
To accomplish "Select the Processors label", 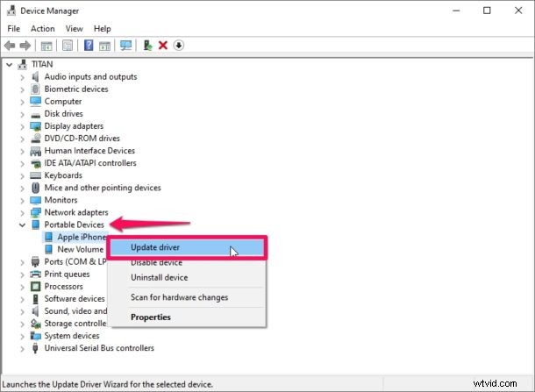I will (x=63, y=287).
